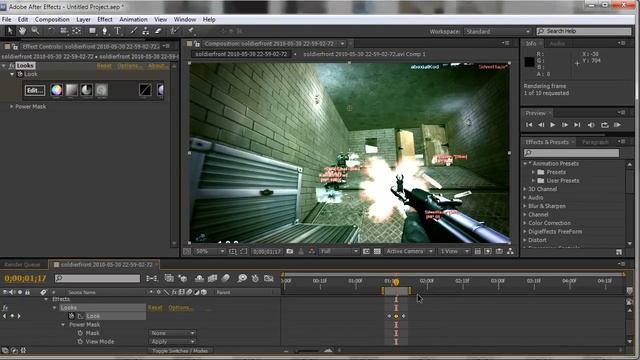The image size is (640, 360).
Task: Select the Rectangle shape tool
Action: point(93,31)
